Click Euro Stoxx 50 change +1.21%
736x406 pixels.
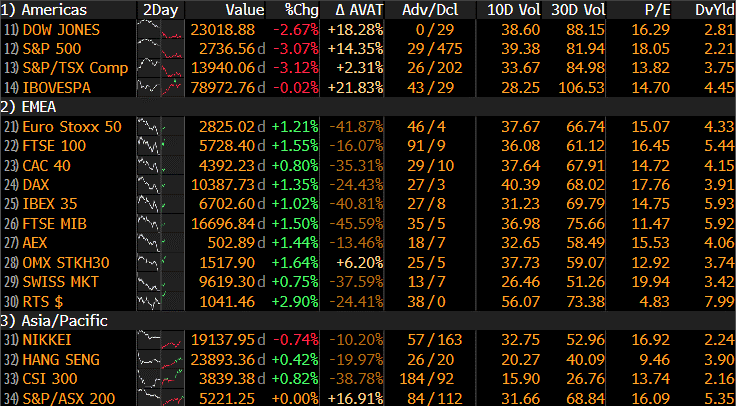click(x=295, y=127)
